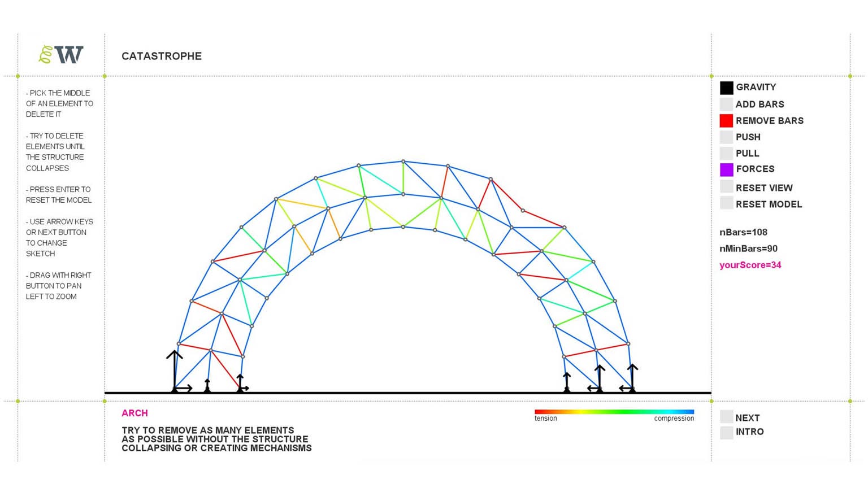This screenshot has height=488, width=868.
Task: Click the nMinBars=90 readout
Action: click(x=748, y=249)
